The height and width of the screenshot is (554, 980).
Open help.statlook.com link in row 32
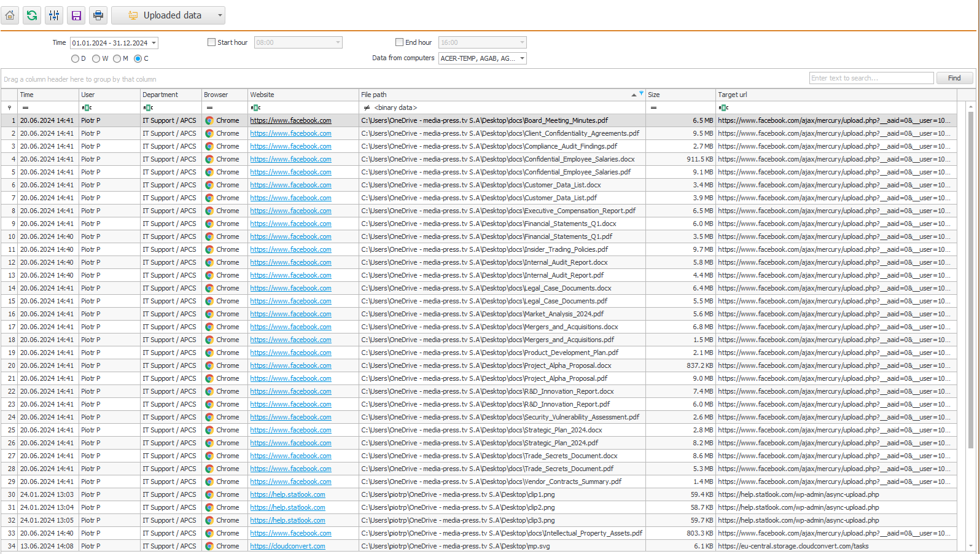pos(287,520)
